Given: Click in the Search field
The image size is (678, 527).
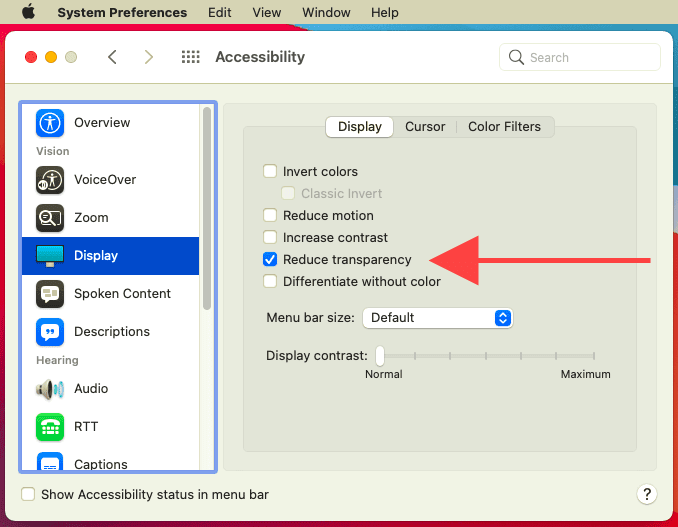Looking at the screenshot, I should point(579,57).
